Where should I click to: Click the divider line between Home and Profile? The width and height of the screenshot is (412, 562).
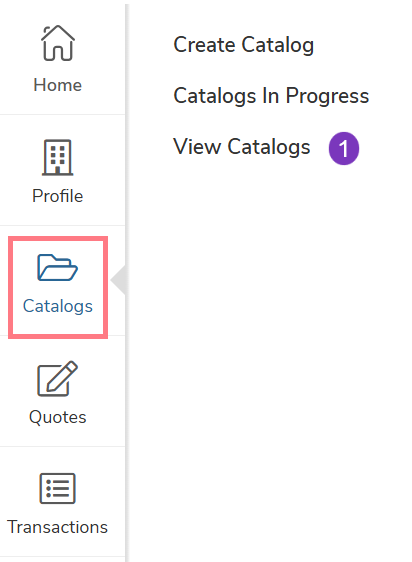62,115
